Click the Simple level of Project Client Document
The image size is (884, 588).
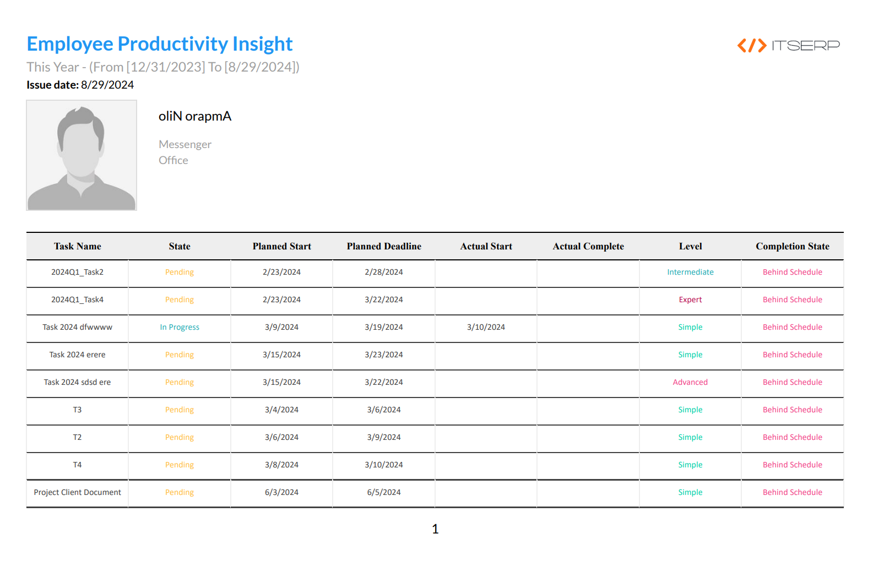pos(690,492)
